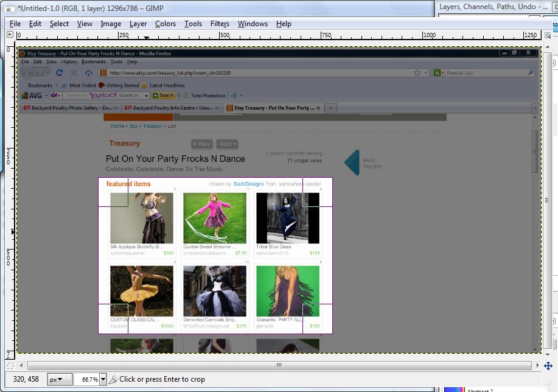The image size is (558, 392).
Task: Open the Select menu
Action: [59, 24]
